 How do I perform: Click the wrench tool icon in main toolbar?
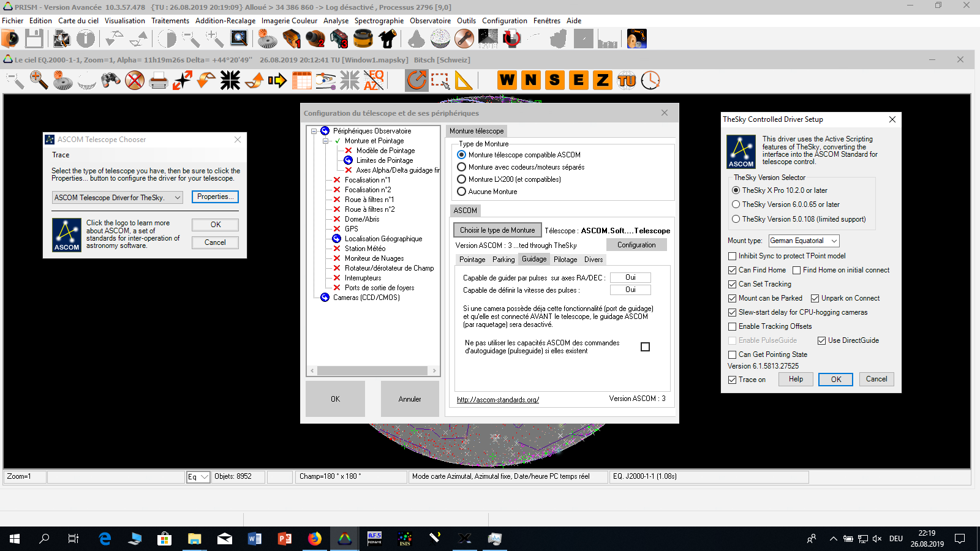point(464,39)
